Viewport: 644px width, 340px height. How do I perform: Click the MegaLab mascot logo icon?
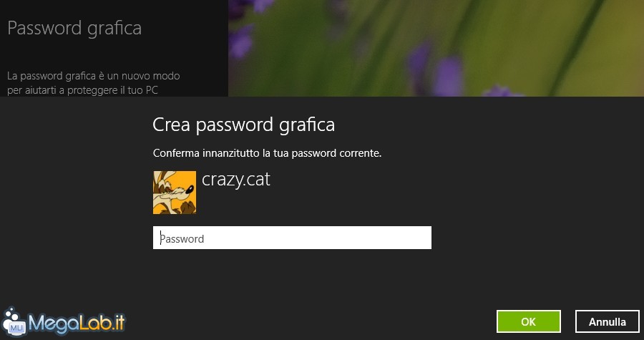(13, 320)
